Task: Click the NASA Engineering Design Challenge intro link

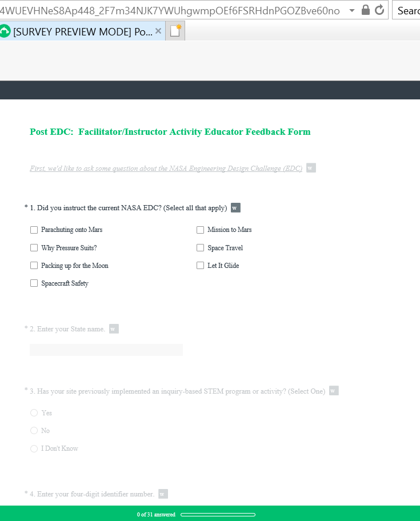Action: click(166, 169)
